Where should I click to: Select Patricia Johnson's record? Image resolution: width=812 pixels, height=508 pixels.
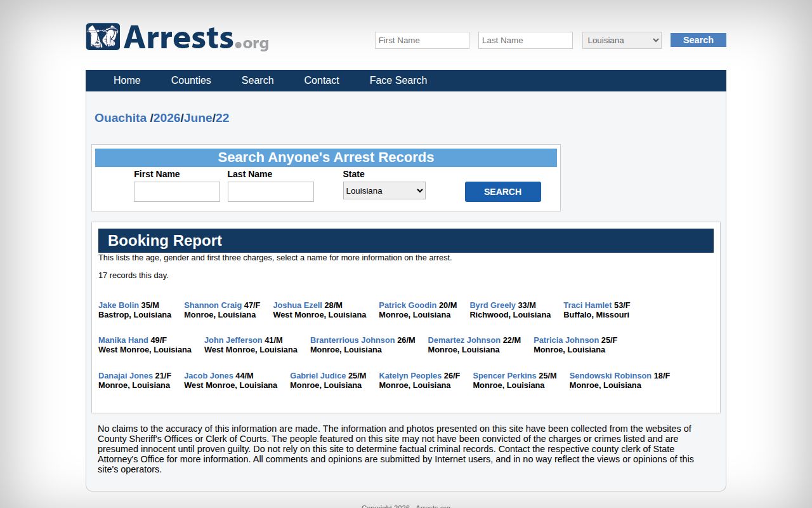(x=566, y=340)
